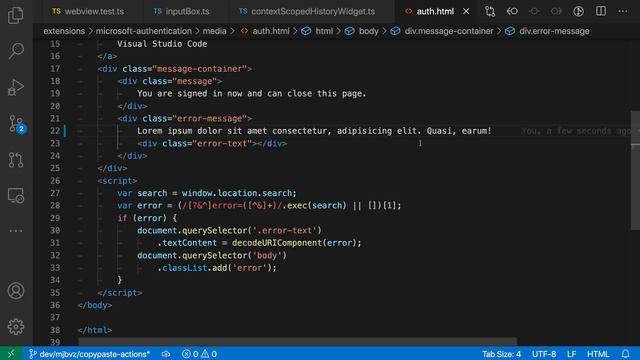
Task: Click 'if (error) {' statement
Action: (147, 218)
